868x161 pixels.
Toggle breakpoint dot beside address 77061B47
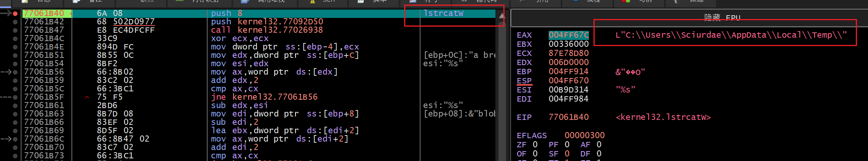pos(15,30)
